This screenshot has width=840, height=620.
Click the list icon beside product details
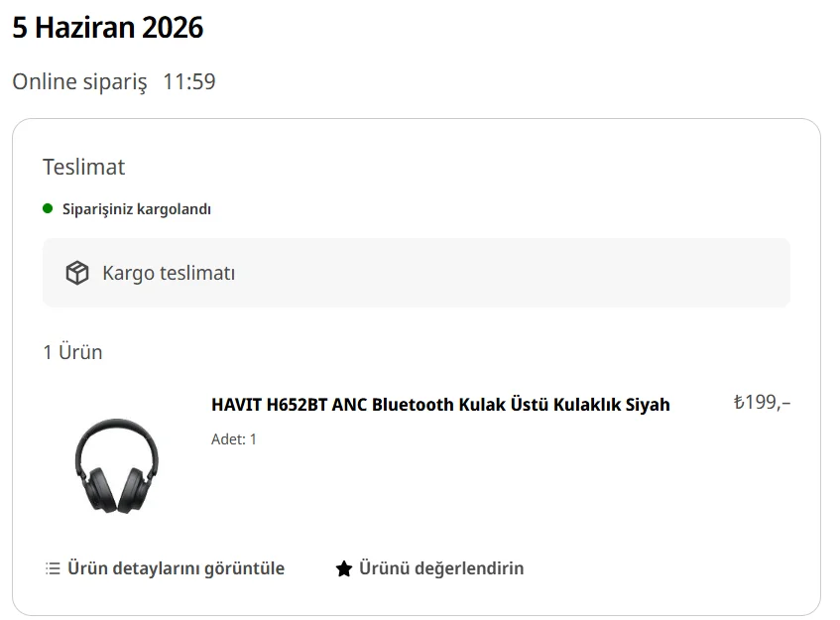[x=53, y=568]
